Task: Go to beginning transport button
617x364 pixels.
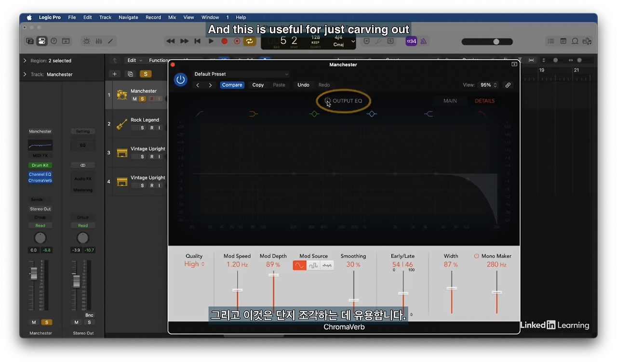Action: coord(197,41)
